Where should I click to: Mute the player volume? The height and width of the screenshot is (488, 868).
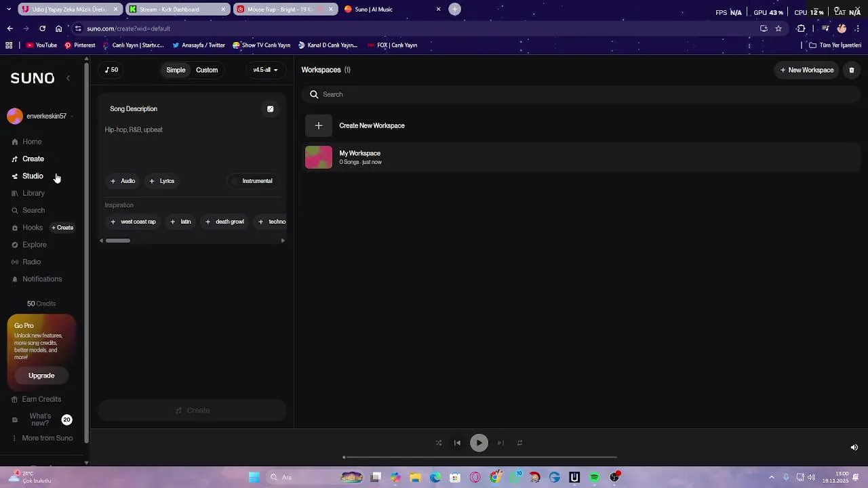(854, 447)
